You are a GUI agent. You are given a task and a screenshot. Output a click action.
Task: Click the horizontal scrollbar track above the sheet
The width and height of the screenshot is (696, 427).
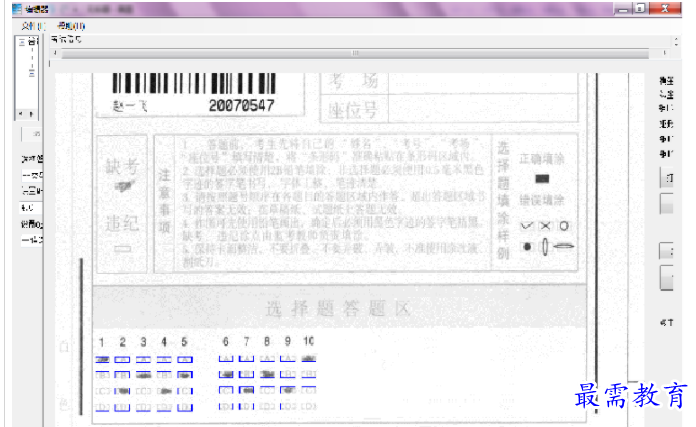[355, 54]
